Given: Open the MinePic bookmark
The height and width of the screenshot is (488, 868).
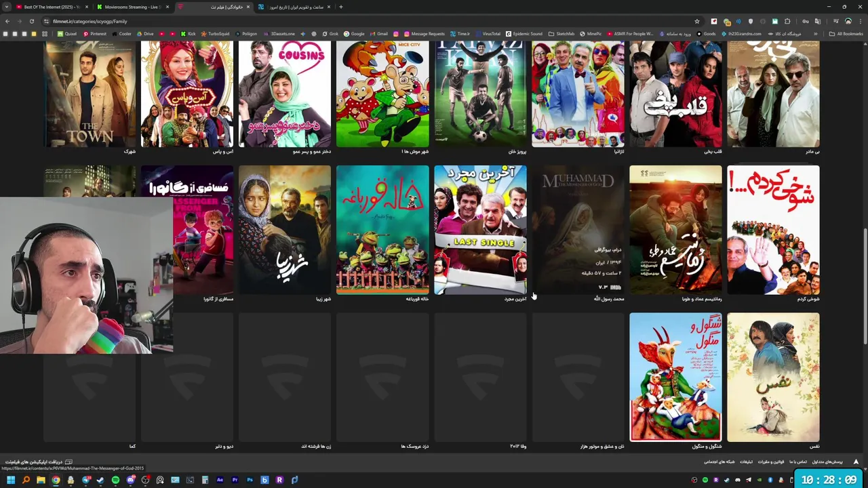Looking at the screenshot, I should [x=590, y=34].
